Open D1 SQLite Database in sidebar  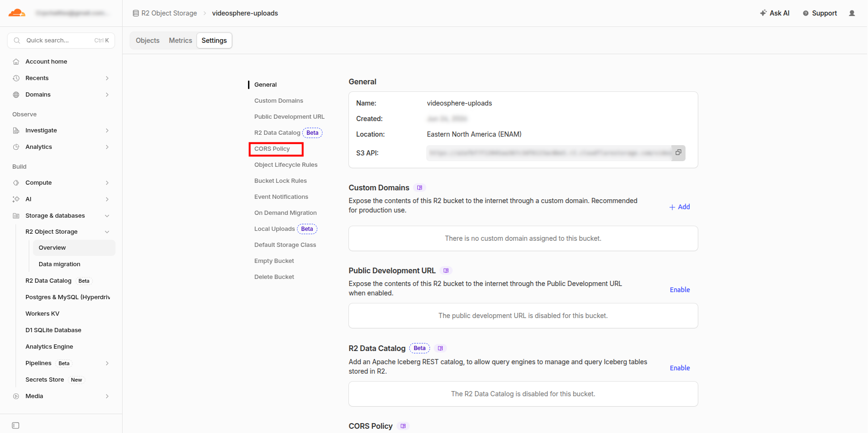[53, 330]
